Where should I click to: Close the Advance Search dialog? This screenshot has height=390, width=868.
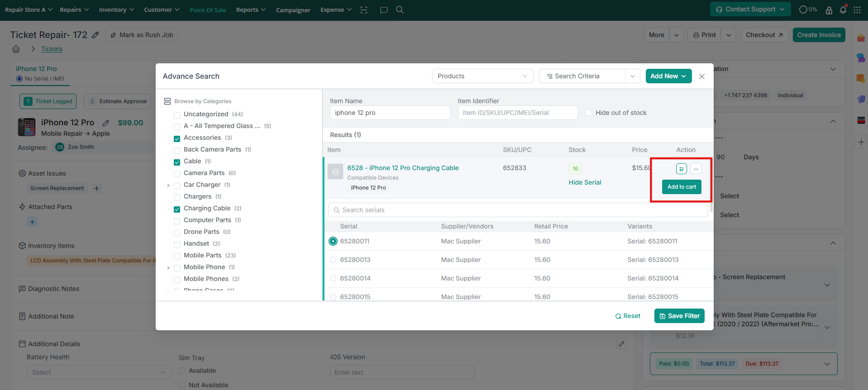click(x=702, y=76)
